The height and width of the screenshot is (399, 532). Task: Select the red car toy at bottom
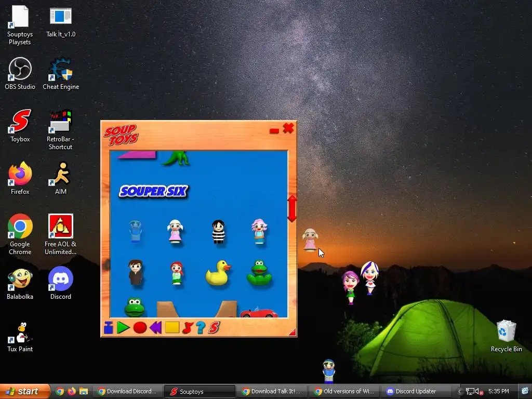click(x=259, y=313)
